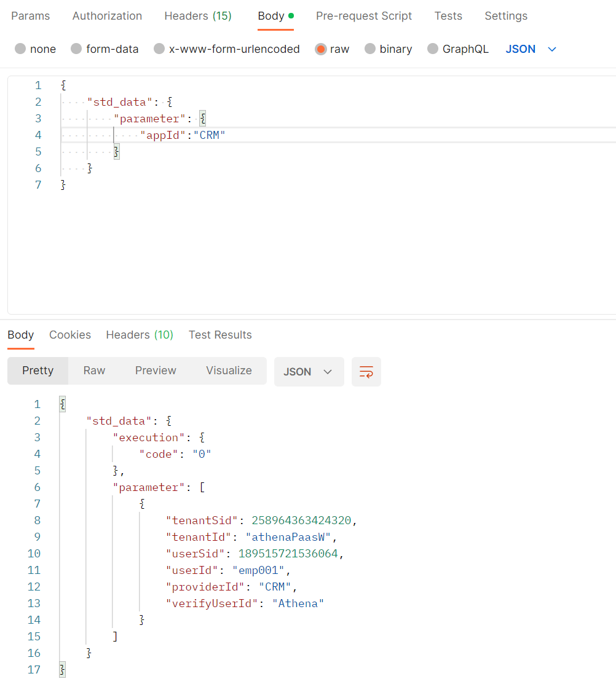This screenshot has width=616, height=687.
Task: Open the request Headers (15) tab
Action: (198, 16)
